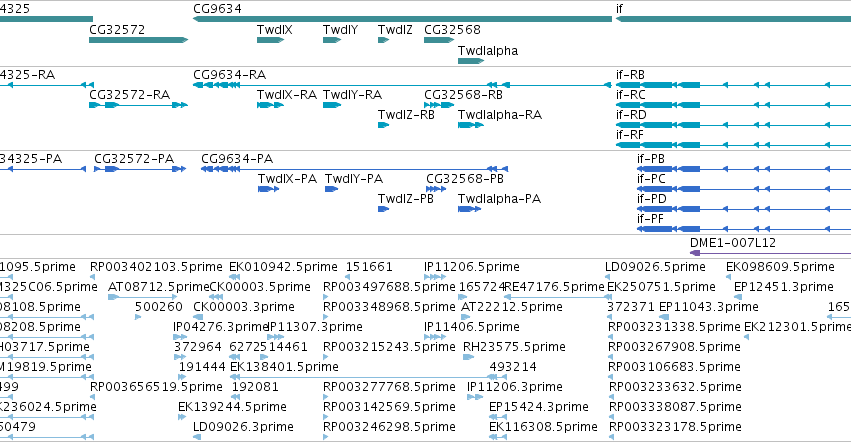Open transcript TwdlY-RA
Screen dimensions: 851x442
click(x=353, y=94)
